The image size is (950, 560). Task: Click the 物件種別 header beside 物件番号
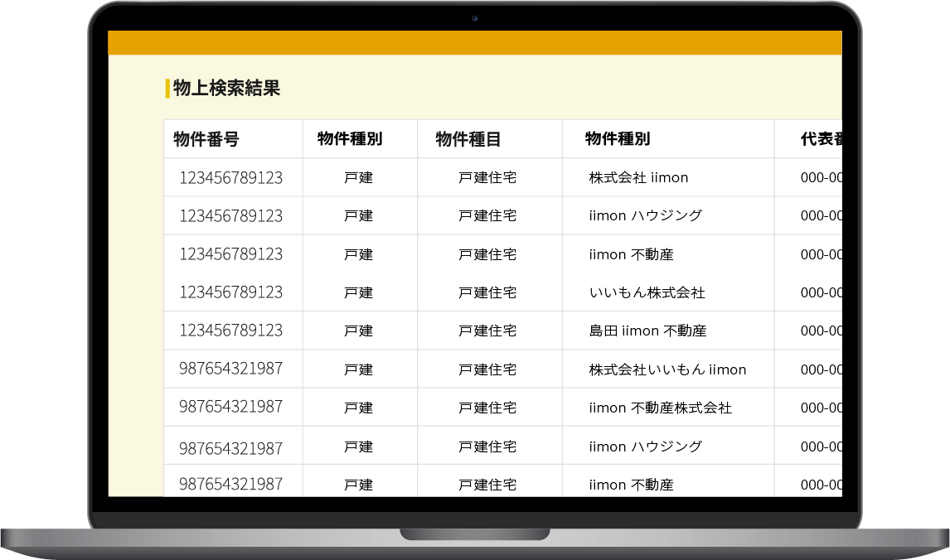click(350, 139)
